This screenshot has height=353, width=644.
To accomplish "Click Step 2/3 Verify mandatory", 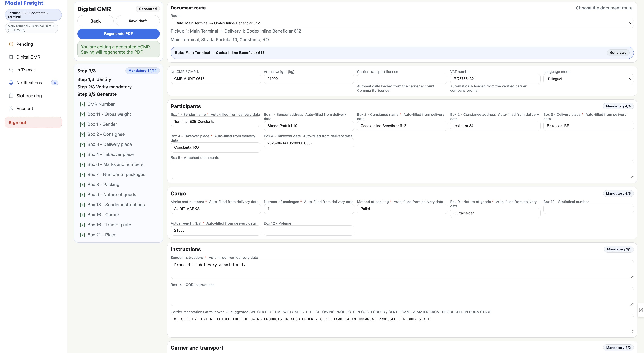I will [105, 87].
